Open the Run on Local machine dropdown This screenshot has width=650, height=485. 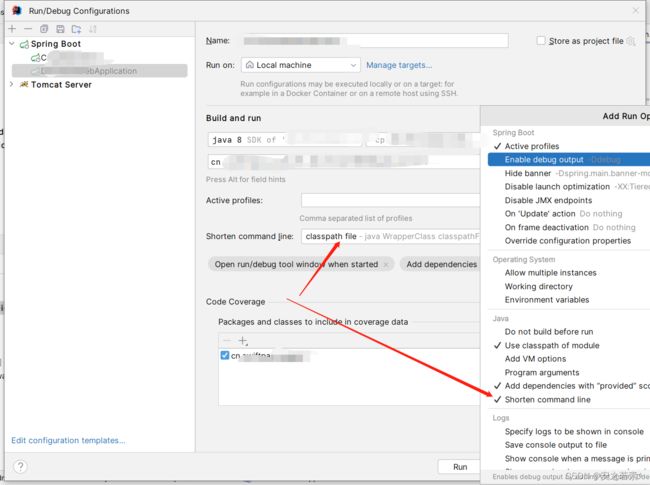coord(301,65)
